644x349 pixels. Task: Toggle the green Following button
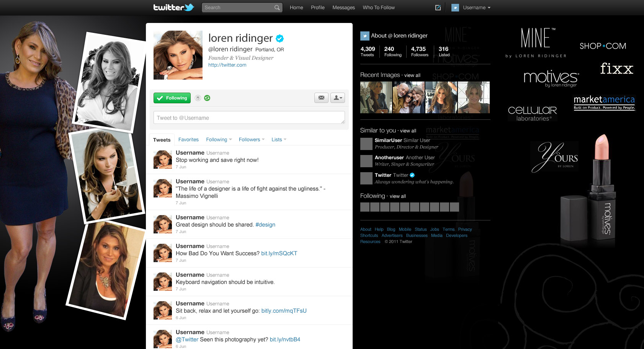172,98
